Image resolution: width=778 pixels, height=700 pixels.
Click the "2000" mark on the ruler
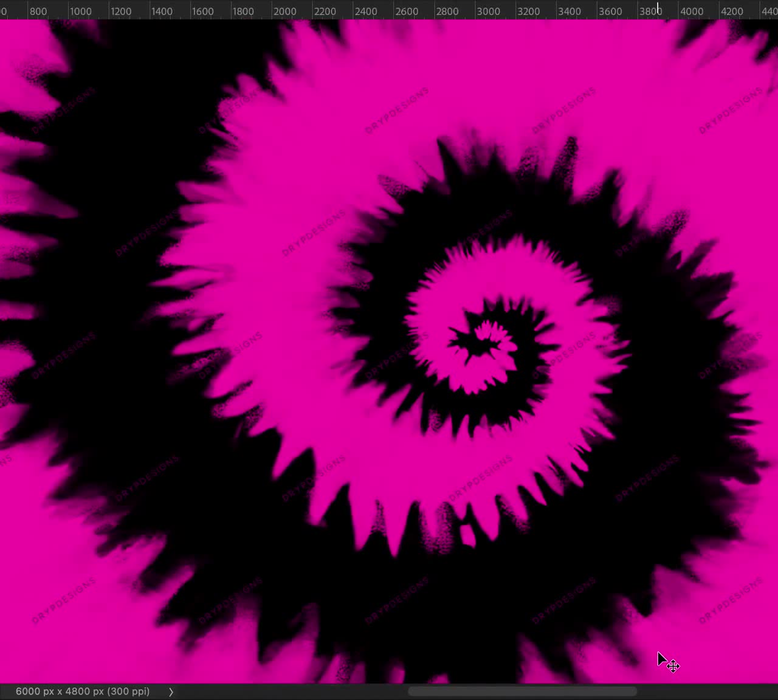(284, 12)
